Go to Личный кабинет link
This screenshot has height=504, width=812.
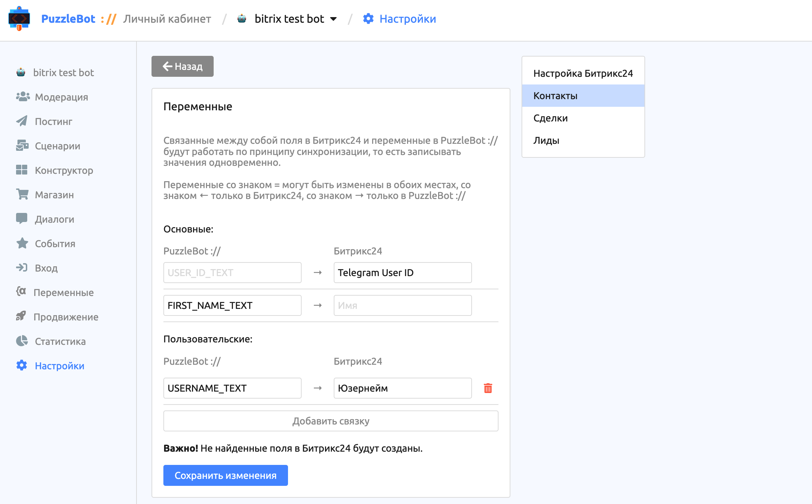[167, 19]
